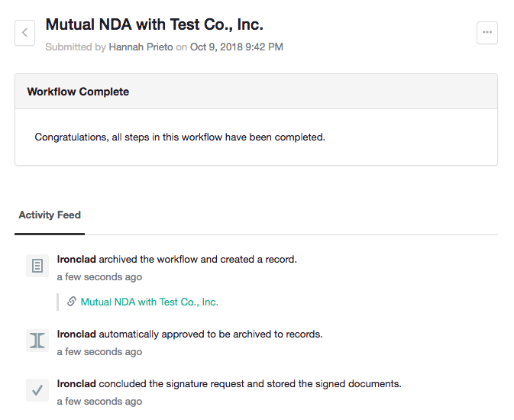Click the congratulations workflow completed message
The width and height of the screenshot is (514, 420).
[x=180, y=137]
